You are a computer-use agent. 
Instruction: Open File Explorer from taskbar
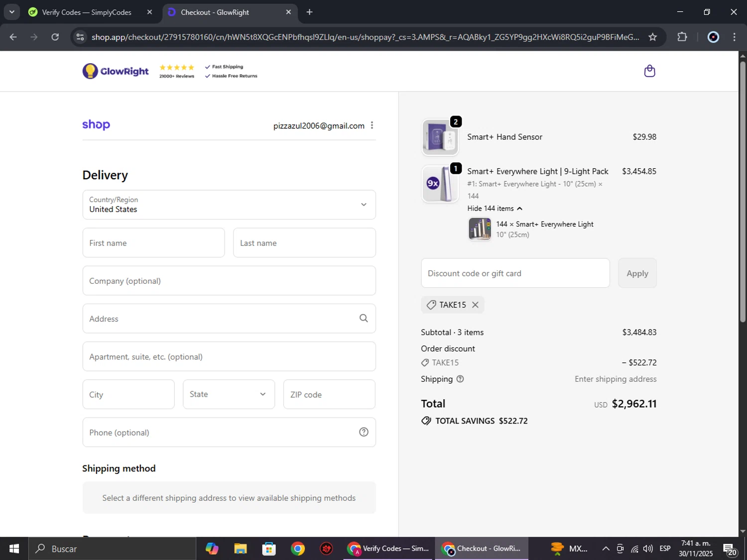[x=241, y=549]
